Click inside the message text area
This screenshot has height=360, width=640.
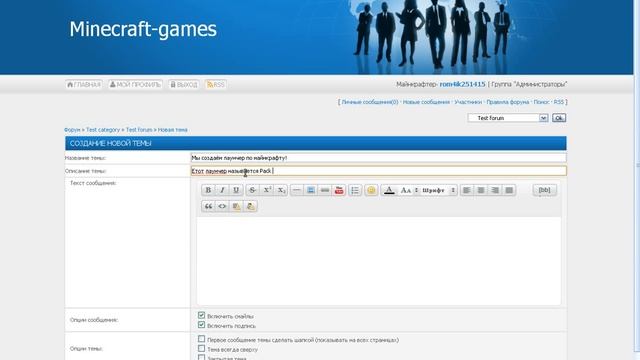pyautogui.click(x=379, y=260)
